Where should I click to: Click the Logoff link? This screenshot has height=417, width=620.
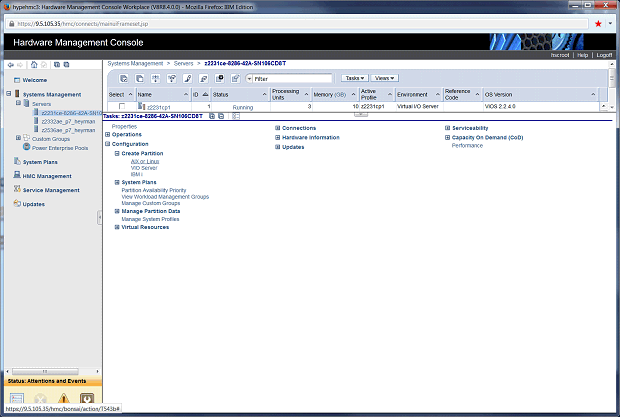tap(604, 55)
